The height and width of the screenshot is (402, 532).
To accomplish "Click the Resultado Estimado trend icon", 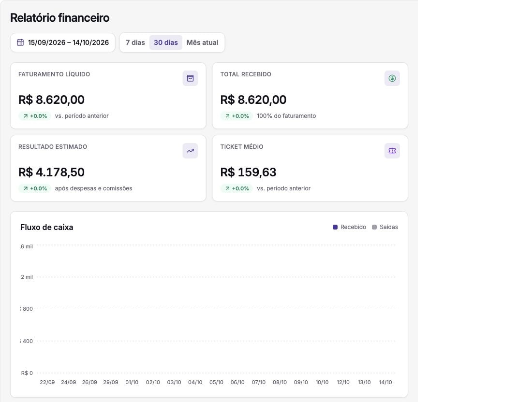I will [191, 151].
